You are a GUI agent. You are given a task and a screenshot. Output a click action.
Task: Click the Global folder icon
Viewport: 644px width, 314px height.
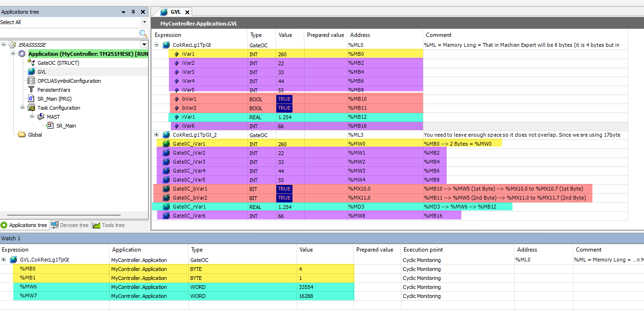point(22,134)
